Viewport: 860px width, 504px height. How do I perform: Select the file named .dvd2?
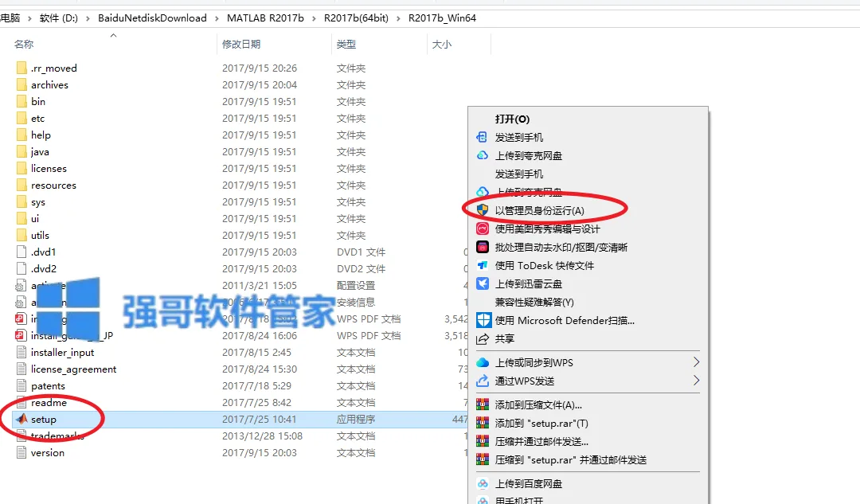click(x=43, y=269)
